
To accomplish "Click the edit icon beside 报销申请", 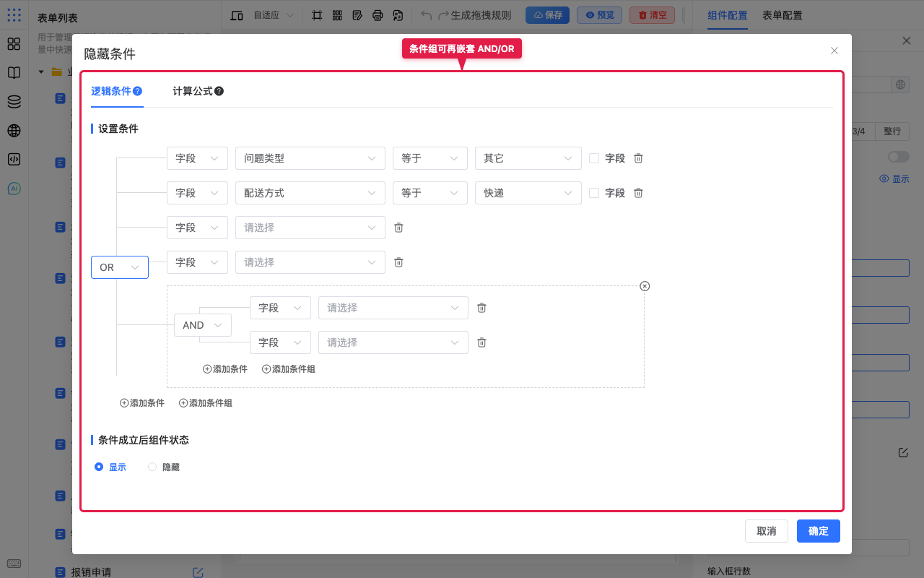I will (198, 572).
